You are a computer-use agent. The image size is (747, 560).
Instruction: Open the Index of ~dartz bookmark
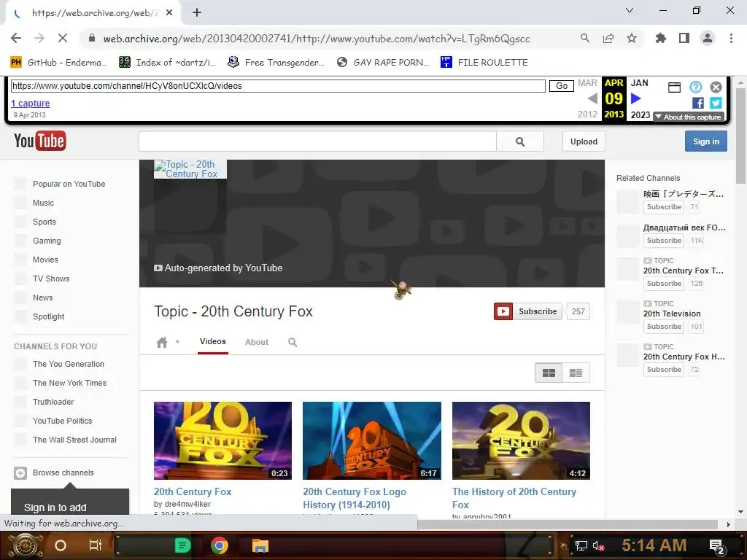[x=167, y=63]
